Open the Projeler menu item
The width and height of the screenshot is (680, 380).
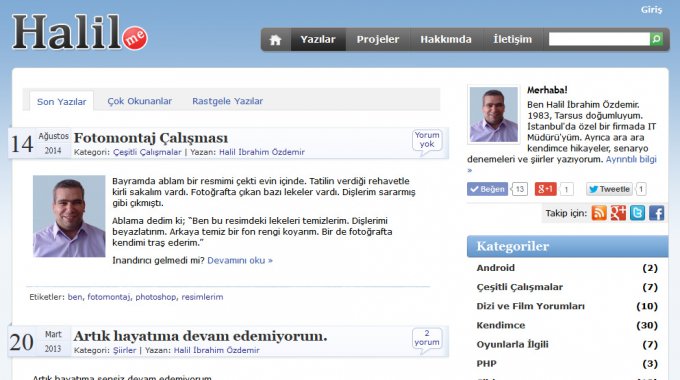(x=378, y=39)
